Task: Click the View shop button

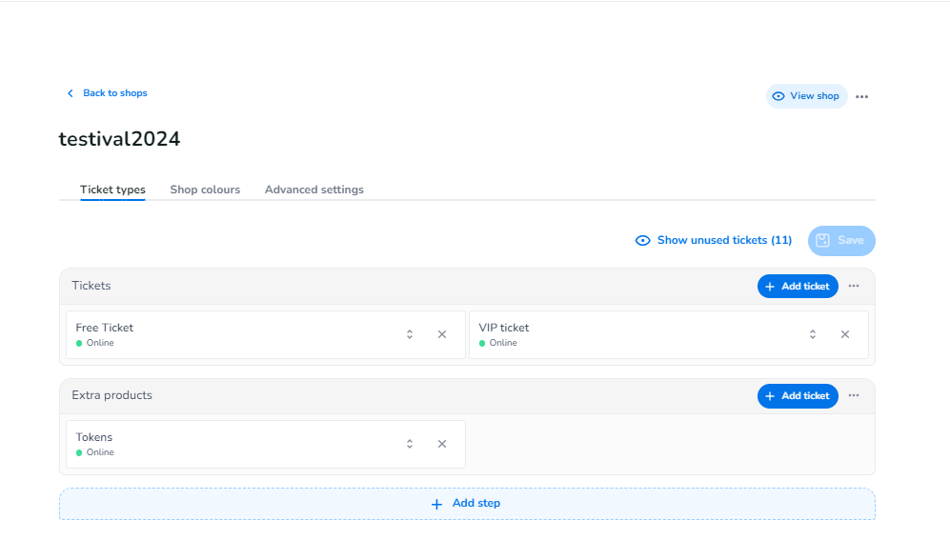Action: [x=806, y=96]
